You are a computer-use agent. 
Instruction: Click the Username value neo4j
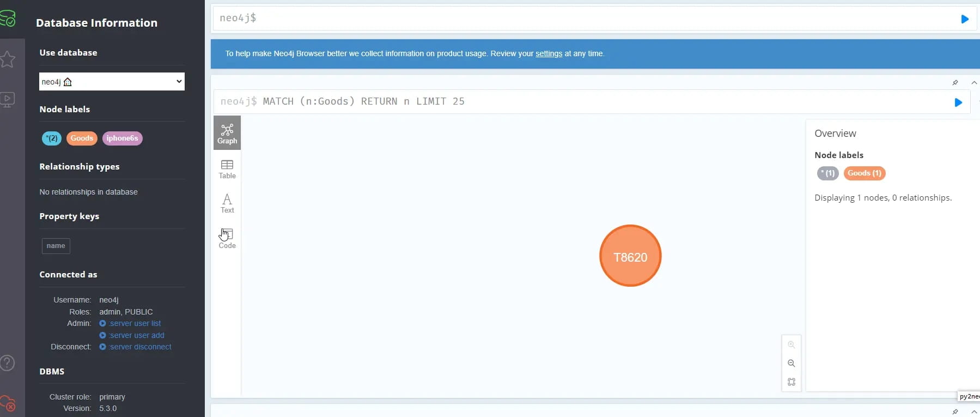(109, 300)
